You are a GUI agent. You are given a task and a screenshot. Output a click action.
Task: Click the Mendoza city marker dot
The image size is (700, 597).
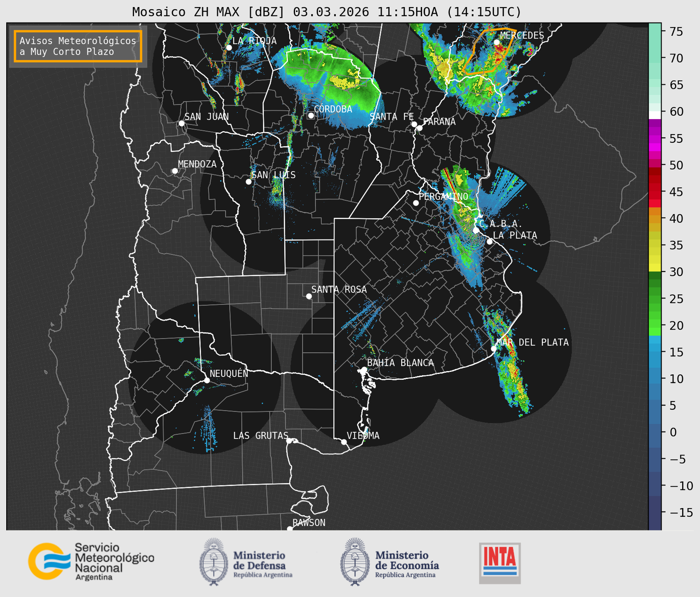tap(175, 171)
